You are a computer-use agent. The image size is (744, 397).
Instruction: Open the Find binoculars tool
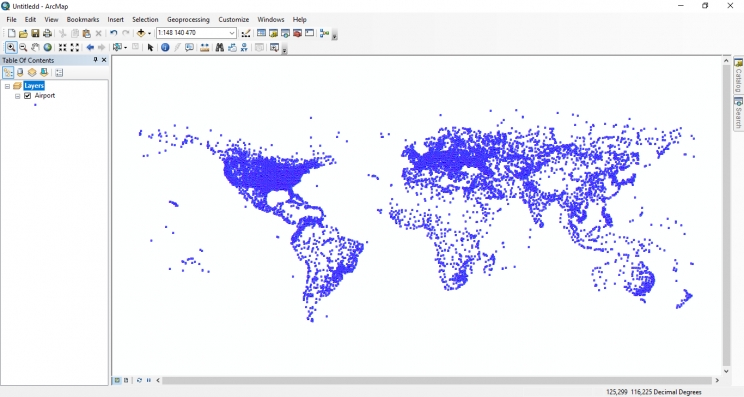coord(220,47)
